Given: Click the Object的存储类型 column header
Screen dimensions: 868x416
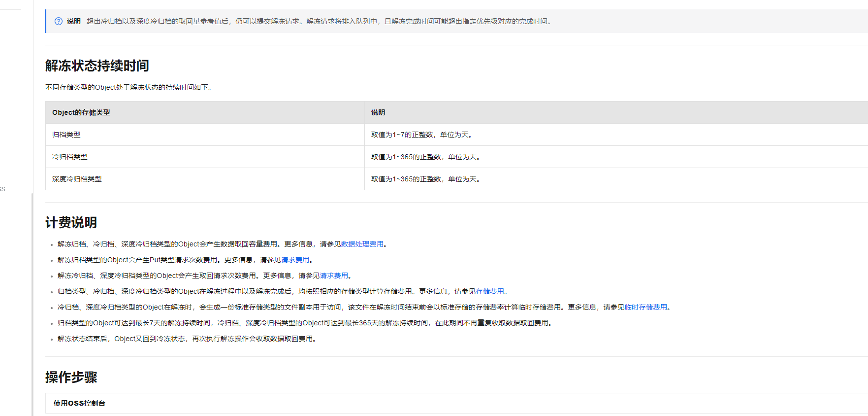Looking at the screenshot, I should 205,112.
